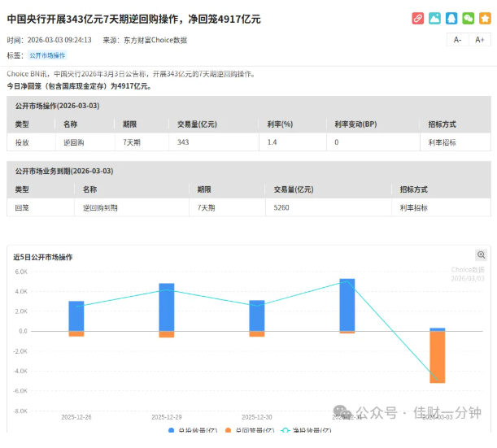The image size is (497, 448).
Task: Toggle orange 总回笼量 legend entry
Action: click(250, 430)
